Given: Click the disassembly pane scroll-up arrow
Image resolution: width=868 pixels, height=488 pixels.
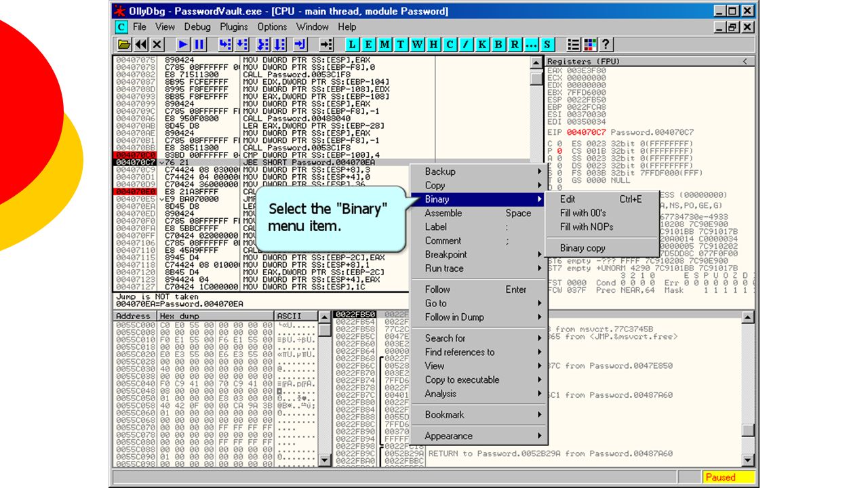Looking at the screenshot, I should 536,62.
